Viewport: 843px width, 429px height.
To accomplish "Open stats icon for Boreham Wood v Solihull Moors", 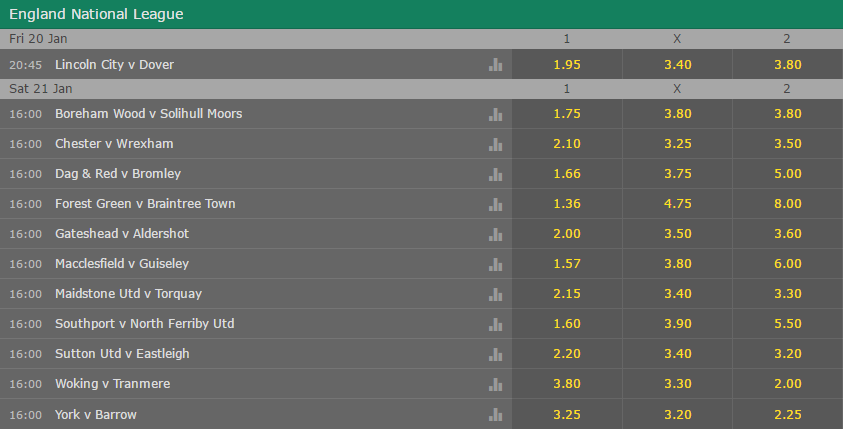I will point(495,114).
